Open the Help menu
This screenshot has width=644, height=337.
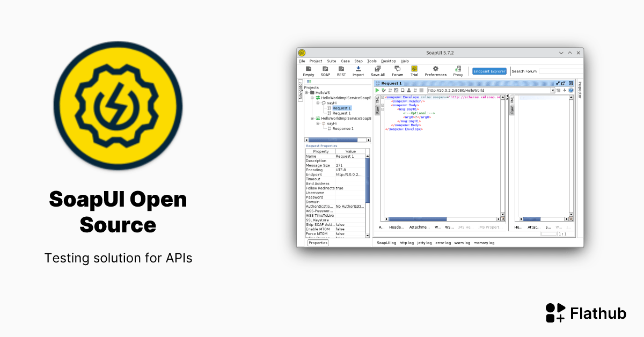405,61
